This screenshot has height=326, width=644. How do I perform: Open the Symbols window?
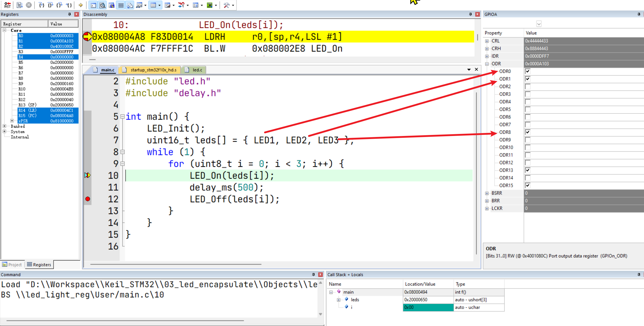112,5
